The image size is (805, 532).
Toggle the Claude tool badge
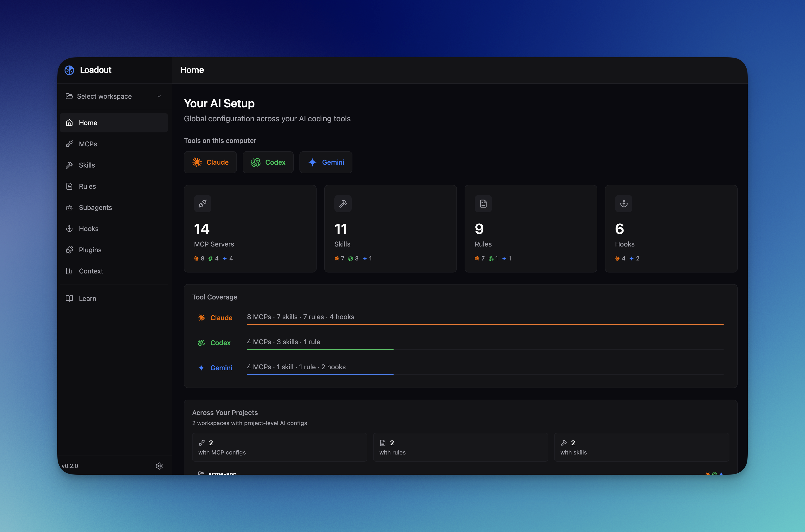click(210, 162)
